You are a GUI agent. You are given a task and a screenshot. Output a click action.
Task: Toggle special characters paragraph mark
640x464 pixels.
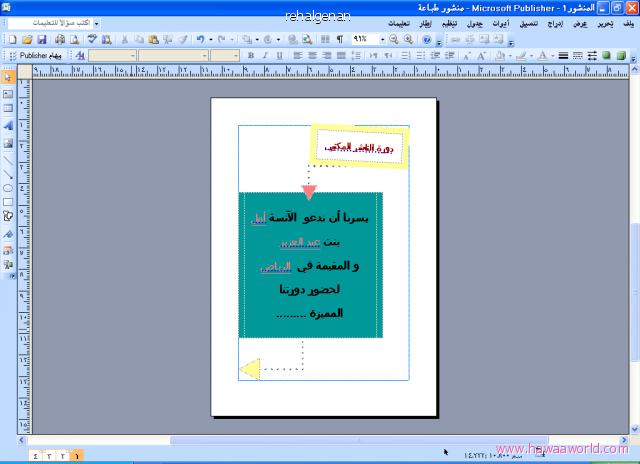point(339,38)
